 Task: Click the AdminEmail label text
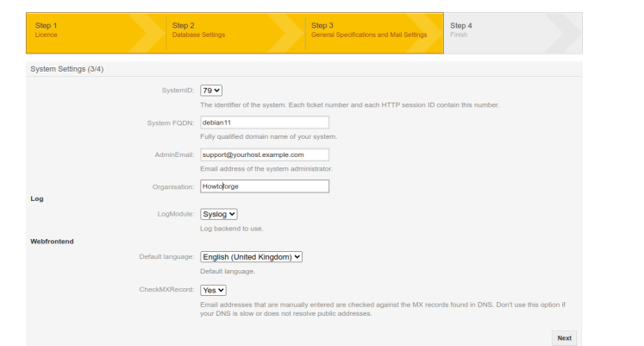click(x=173, y=154)
